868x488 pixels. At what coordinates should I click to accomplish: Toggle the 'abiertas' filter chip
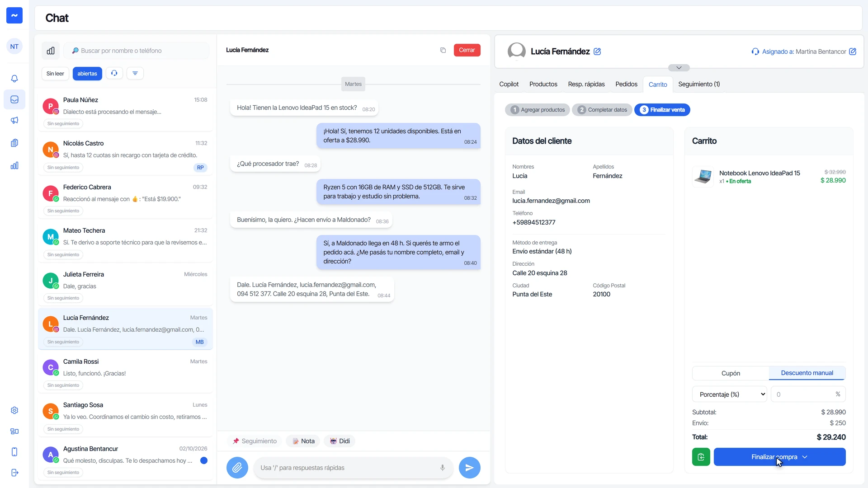87,74
